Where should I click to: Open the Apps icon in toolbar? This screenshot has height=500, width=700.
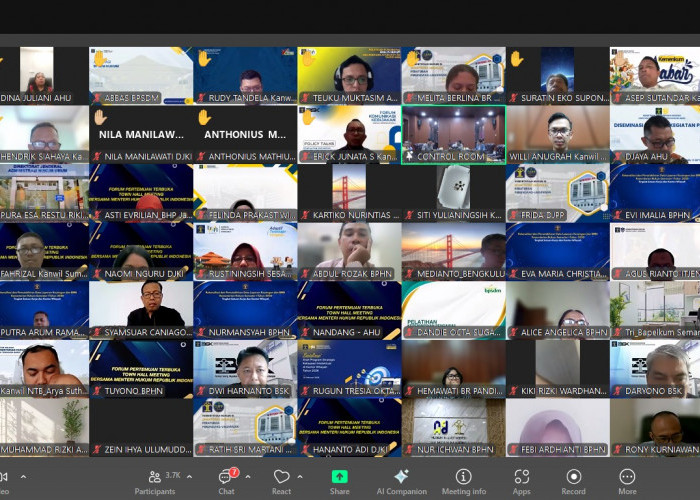coord(521,477)
